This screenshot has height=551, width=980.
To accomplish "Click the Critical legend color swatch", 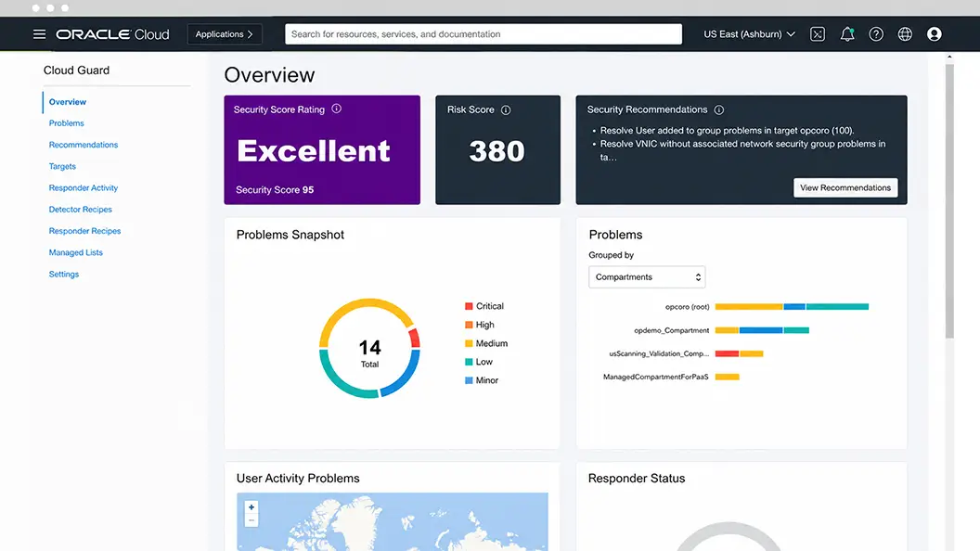I will [x=469, y=306].
